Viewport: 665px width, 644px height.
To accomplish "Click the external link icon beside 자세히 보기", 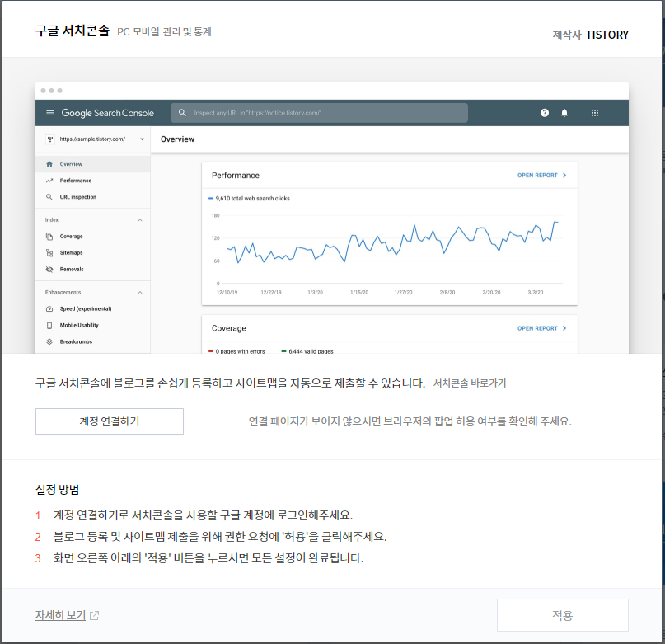I will coord(94,616).
